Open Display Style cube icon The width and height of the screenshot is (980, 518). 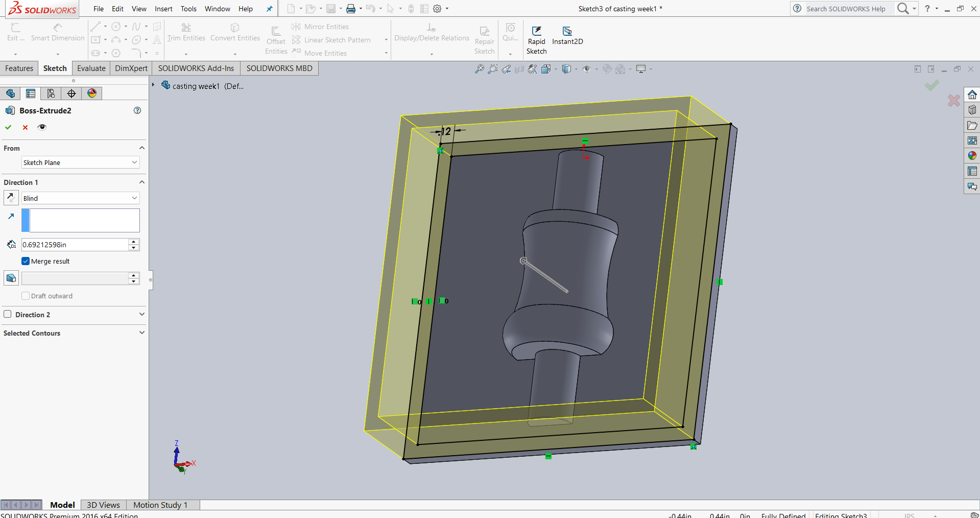click(566, 69)
